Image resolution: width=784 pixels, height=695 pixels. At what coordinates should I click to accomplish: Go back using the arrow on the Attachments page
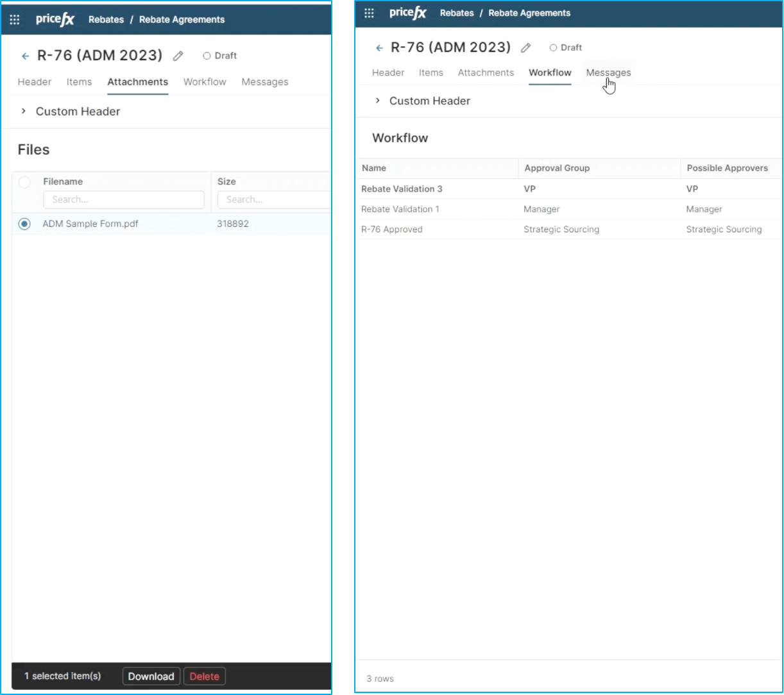point(25,56)
